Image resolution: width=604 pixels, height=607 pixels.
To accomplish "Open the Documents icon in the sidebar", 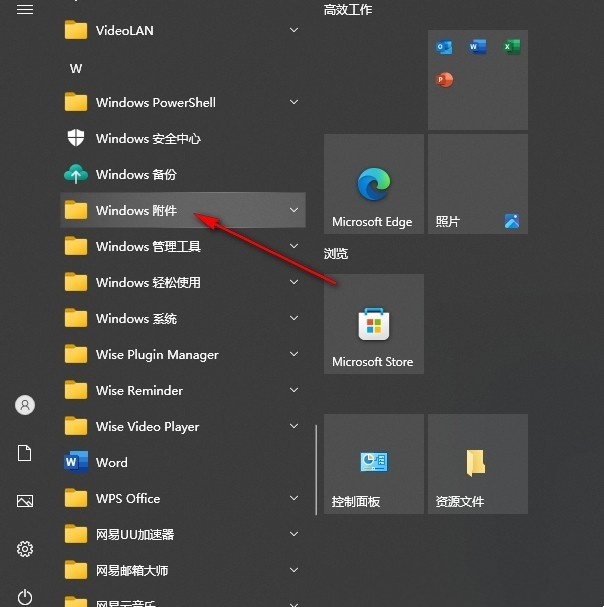I will 25,453.
